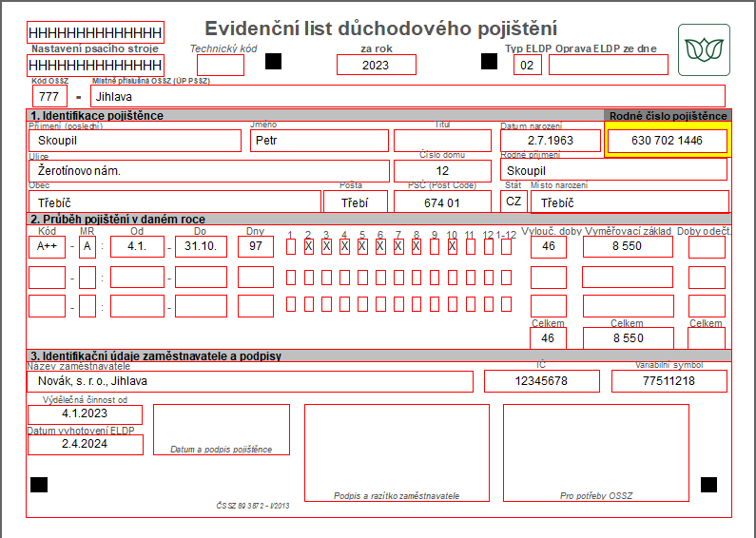Image resolution: width=756 pixels, height=538 pixels.
Task: Select the empty Oprava ELDP ze dne field
Action: pyautogui.click(x=609, y=65)
